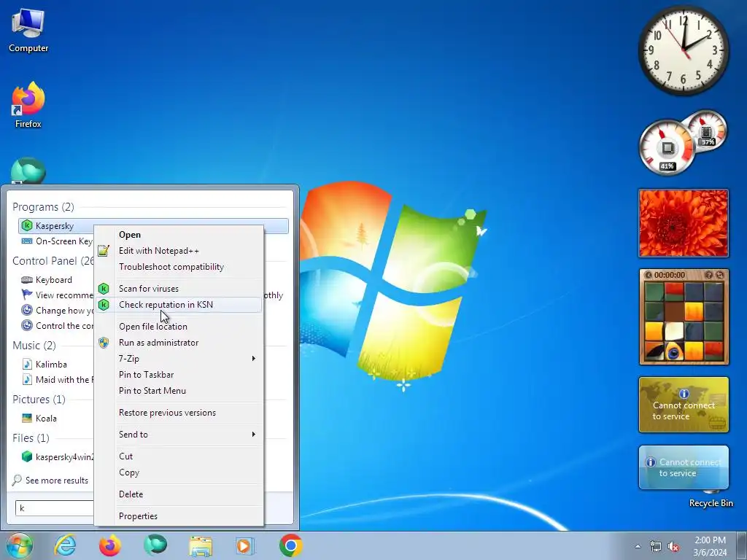The width and height of the screenshot is (747, 560).
Task: Open the kaspersky4win file result
Action: point(57,457)
